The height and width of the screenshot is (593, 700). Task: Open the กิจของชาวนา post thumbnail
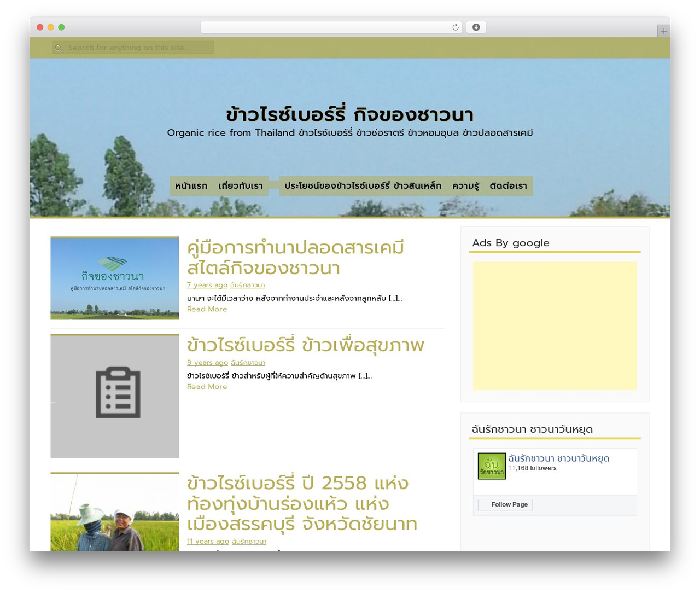tap(115, 278)
